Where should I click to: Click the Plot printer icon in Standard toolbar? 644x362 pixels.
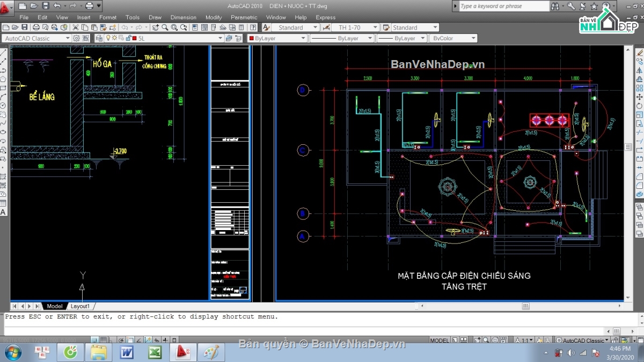[x=36, y=27]
